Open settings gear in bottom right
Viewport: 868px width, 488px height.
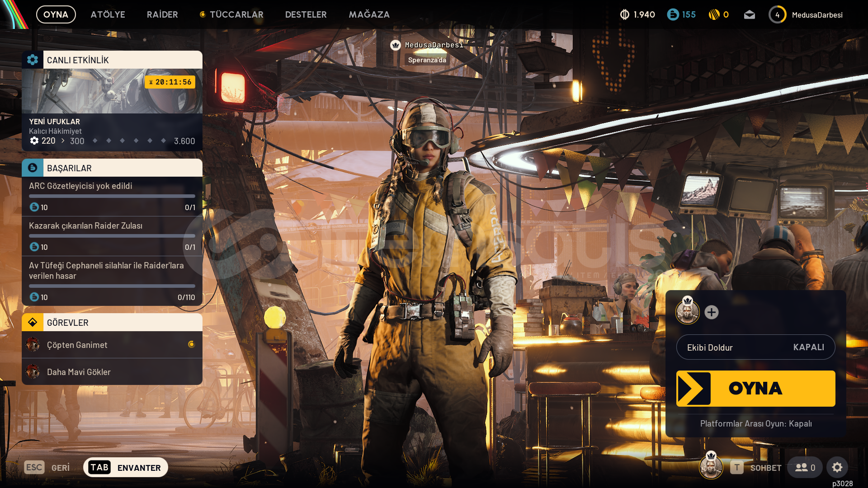click(837, 467)
